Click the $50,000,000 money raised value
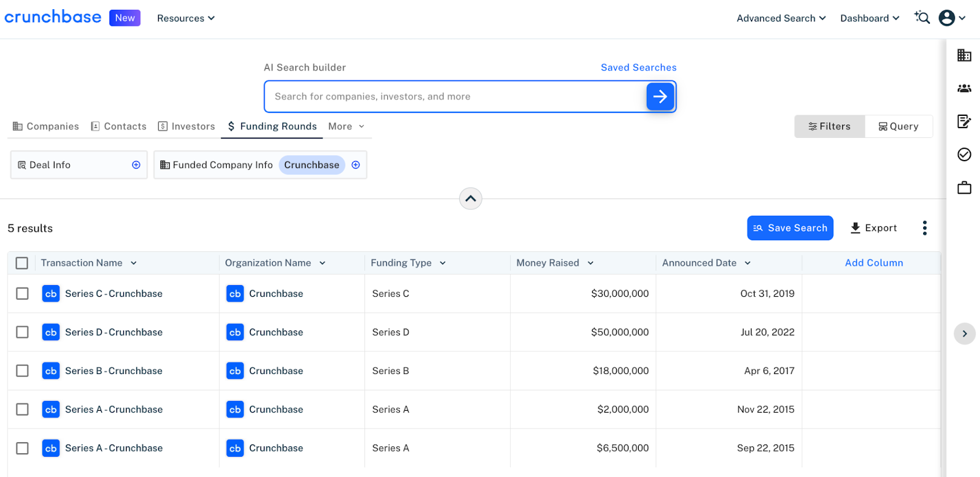 620,332
